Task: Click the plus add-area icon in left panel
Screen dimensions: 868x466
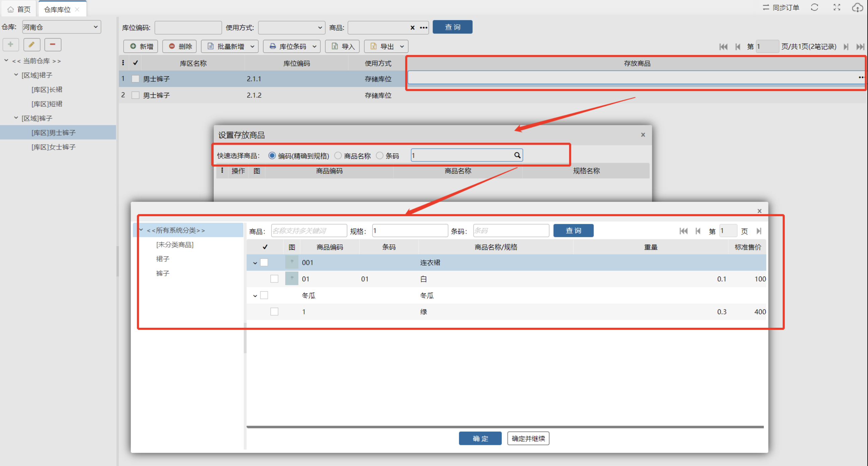Action: pos(11,45)
